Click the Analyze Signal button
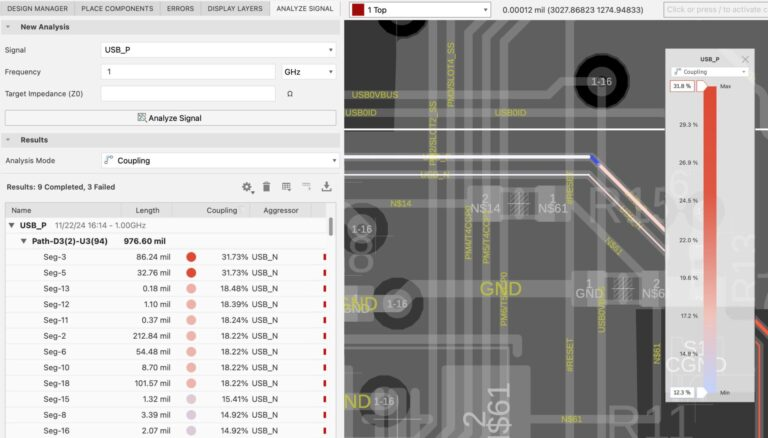 [x=170, y=118]
